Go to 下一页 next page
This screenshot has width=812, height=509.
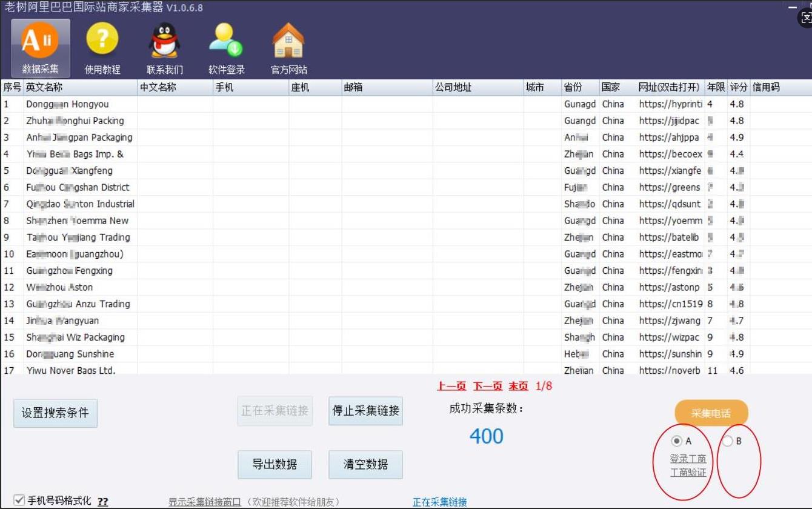pos(487,386)
